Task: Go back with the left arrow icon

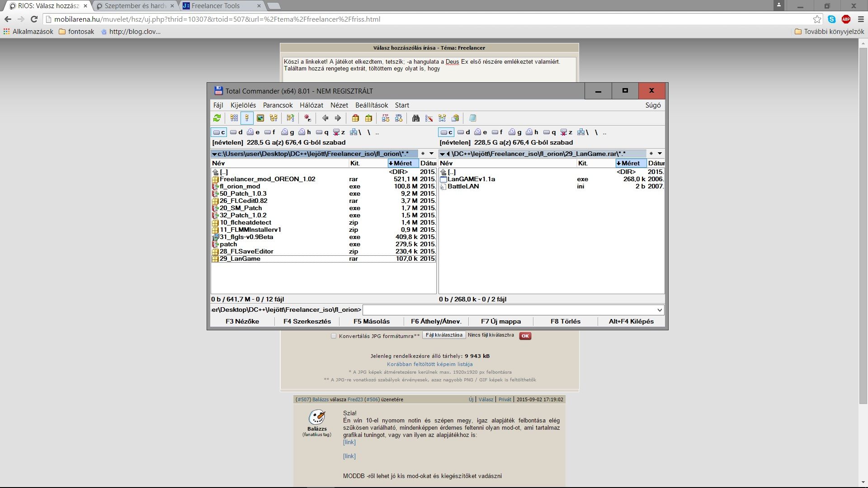Action: coord(325,118)
